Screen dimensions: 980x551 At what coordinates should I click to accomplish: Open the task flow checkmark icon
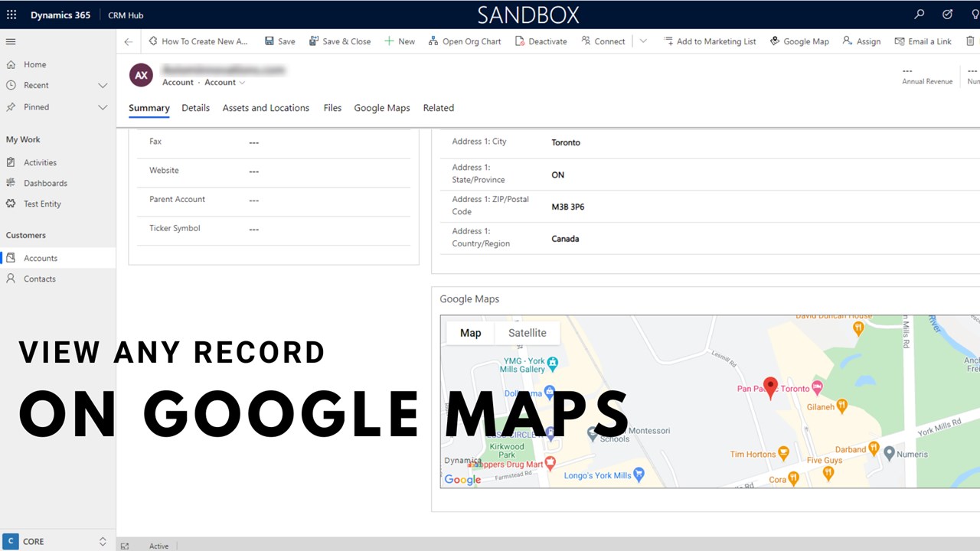[x=947, y=15]
